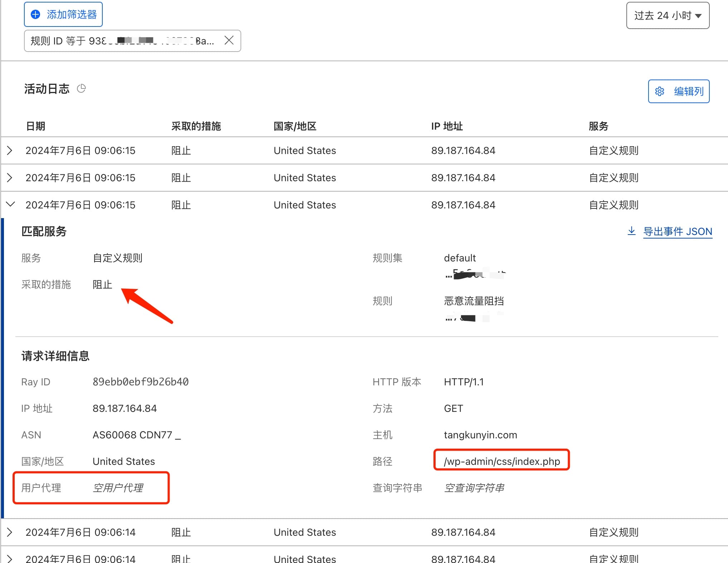Click the 导出事件 JSON link
This screenshot has width=728, height=563.
(x=678, y=232)
